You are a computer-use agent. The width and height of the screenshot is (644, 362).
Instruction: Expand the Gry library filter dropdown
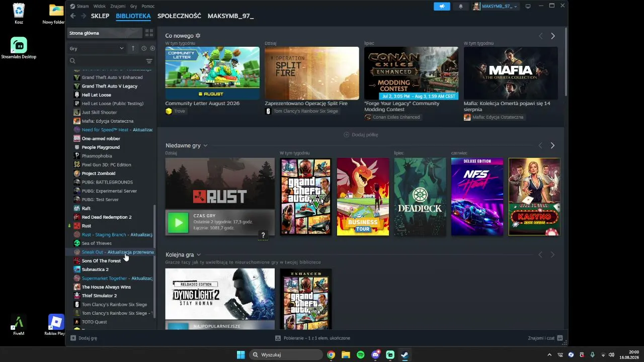pyautogui.click(x=97, y=48)
